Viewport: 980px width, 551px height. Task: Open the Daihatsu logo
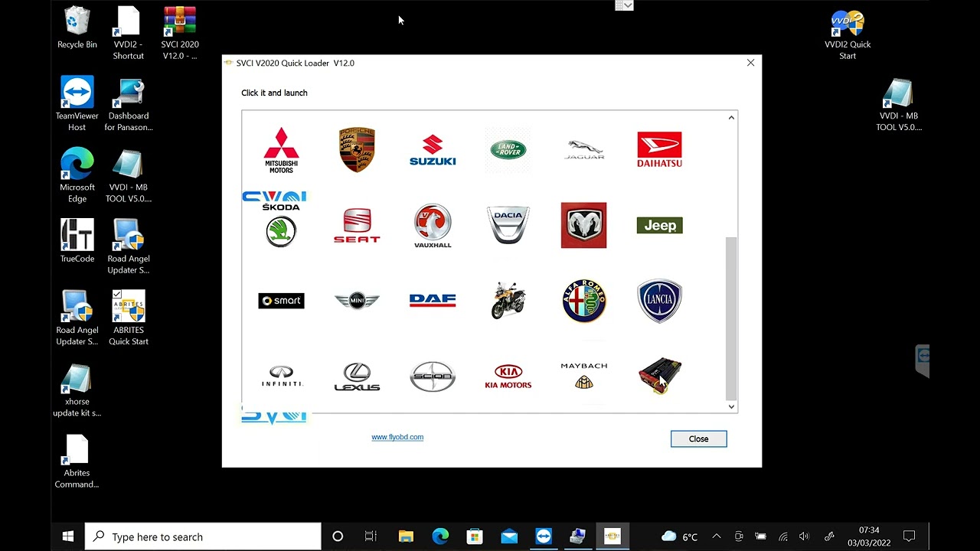click(659, 150)
